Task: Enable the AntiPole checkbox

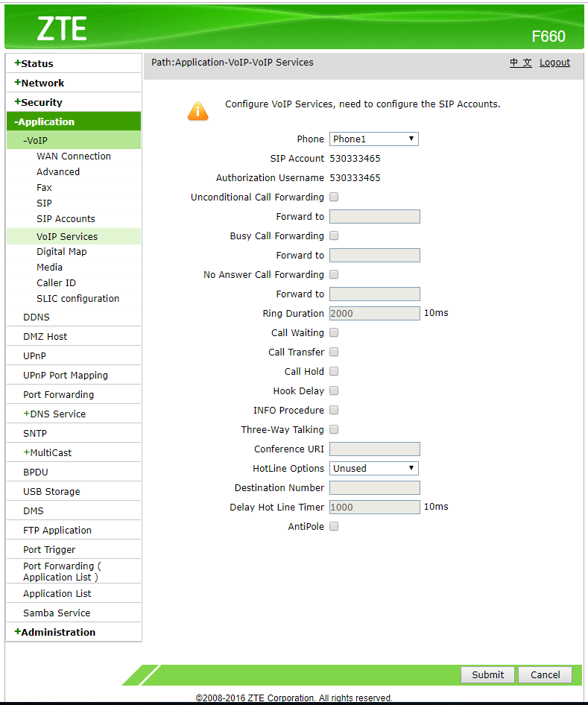Action: coord(334,526)
